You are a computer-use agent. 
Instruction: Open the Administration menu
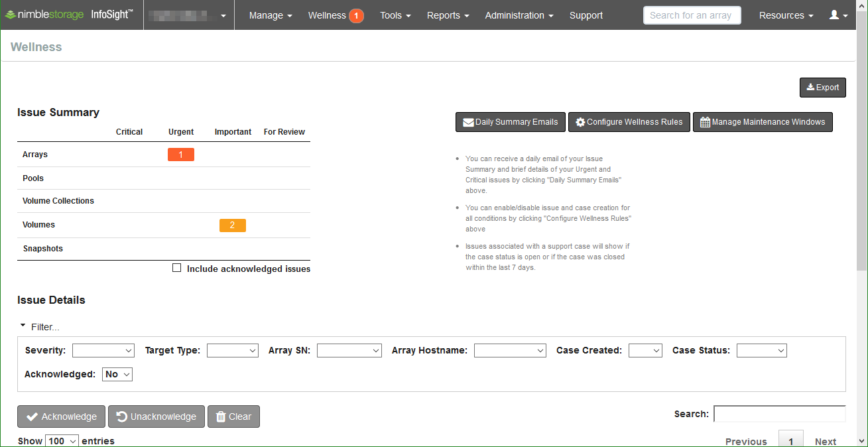519,15
